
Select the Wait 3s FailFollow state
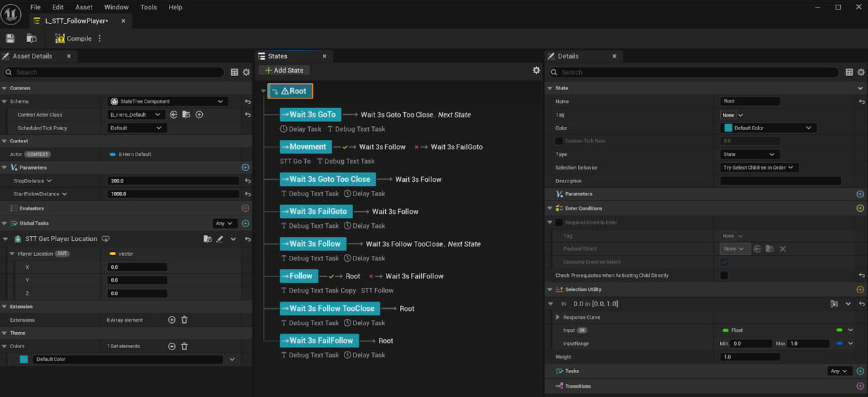tap(319, 341)
